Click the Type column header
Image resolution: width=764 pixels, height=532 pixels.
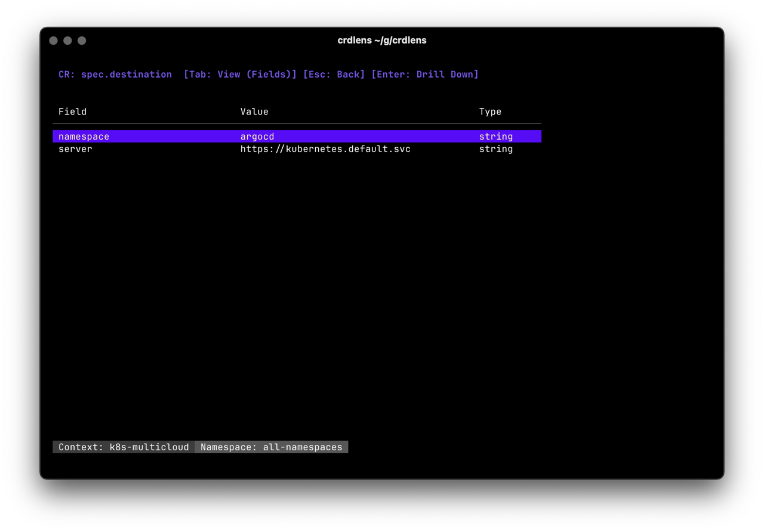[490, 112]
